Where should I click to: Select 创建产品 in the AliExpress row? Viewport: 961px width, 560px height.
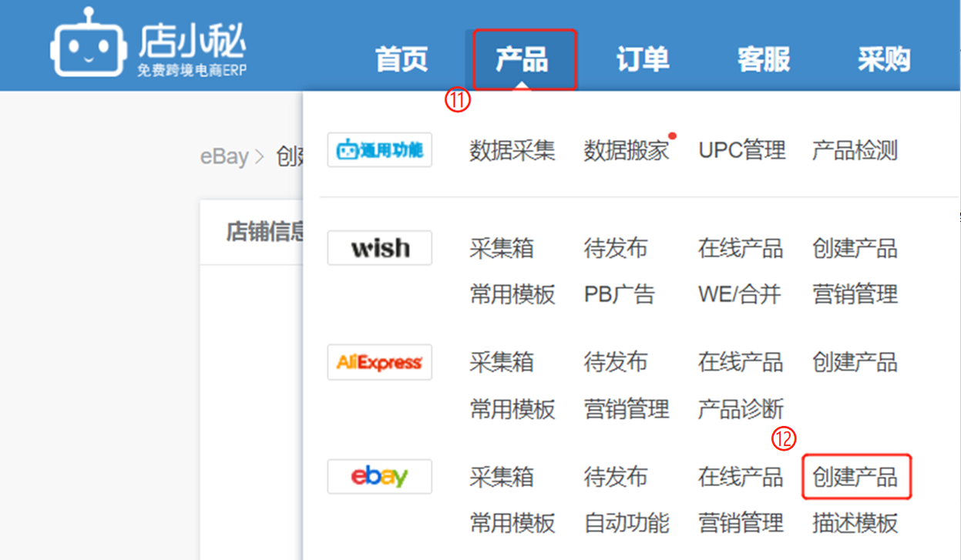[x=855, y=362]
